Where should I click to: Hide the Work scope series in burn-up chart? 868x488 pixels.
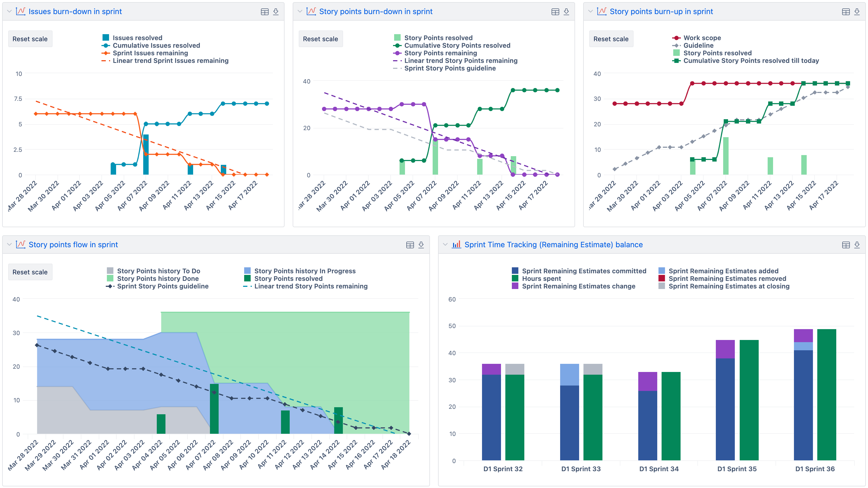point(703,38)
